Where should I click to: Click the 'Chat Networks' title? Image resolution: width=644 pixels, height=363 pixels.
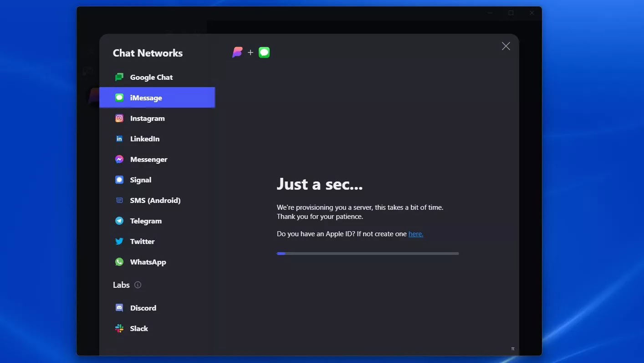(x=148, y=53)
